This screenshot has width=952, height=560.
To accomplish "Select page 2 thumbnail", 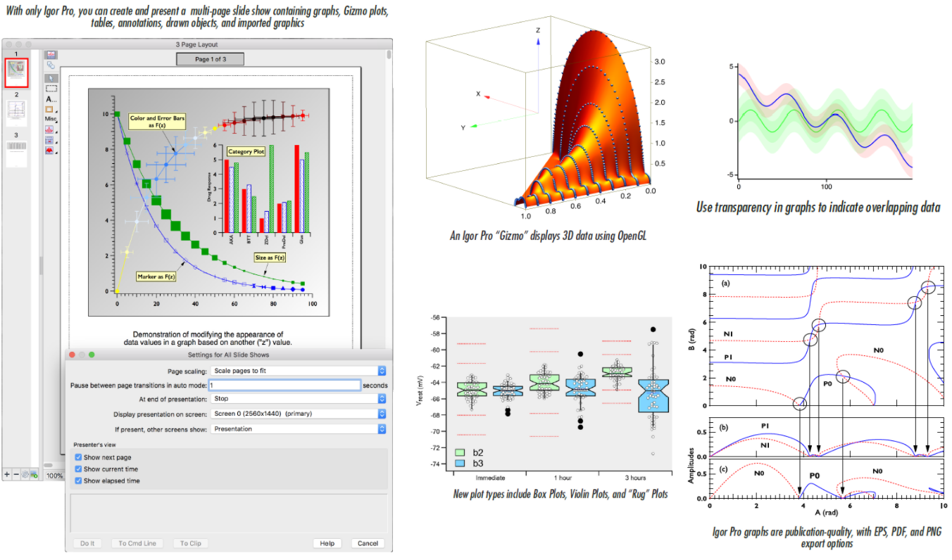I will (16, 110).
